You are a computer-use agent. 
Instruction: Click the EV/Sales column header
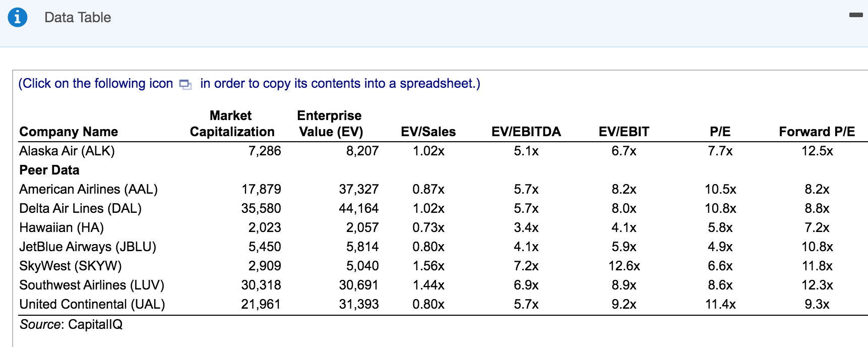click(x=428, y=132)
